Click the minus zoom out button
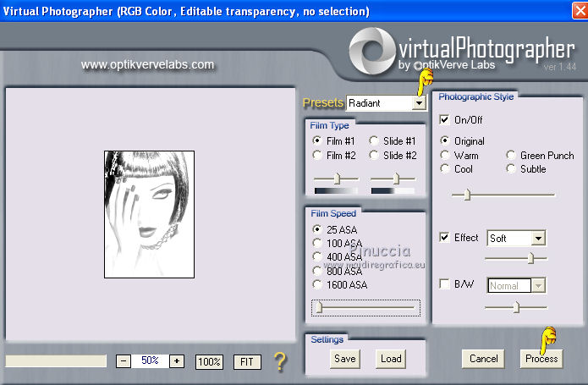Image resolution: width=588 pixels, height=385 pixels. point(124,361)
